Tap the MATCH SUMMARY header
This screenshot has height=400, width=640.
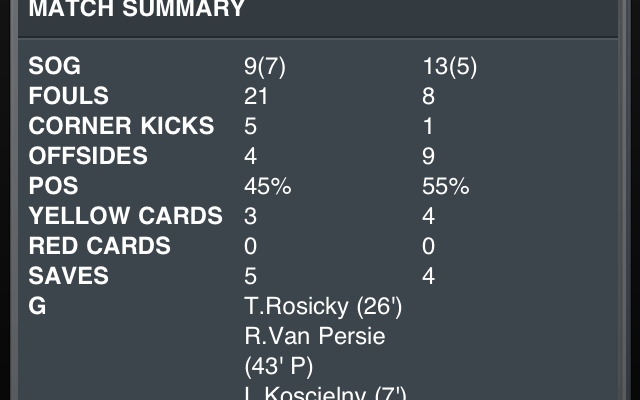(137, 10)
